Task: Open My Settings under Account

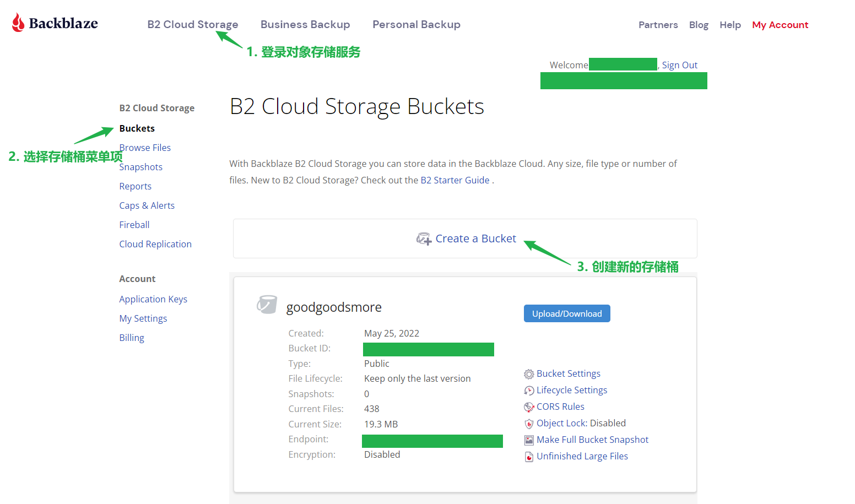Action: click(143, 318)
